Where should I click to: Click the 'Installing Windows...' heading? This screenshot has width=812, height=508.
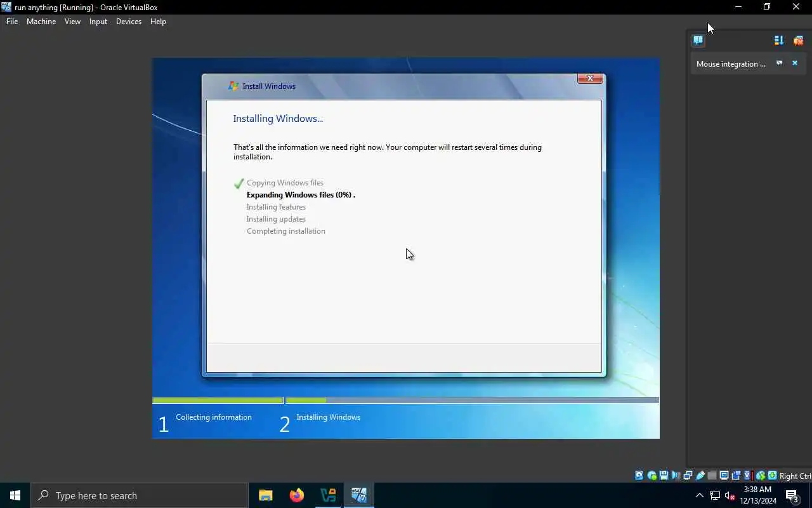tap(278, 118)
